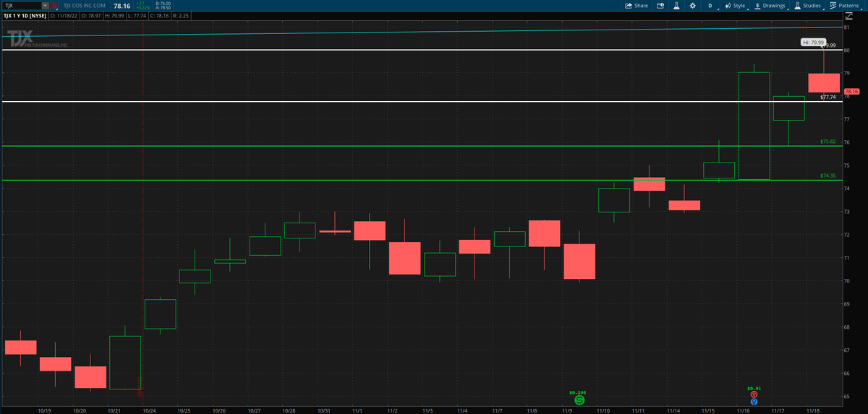Screen dimensions: 868x414
Task: Open the flask icon next to the gear
Action: pos(677,5)
